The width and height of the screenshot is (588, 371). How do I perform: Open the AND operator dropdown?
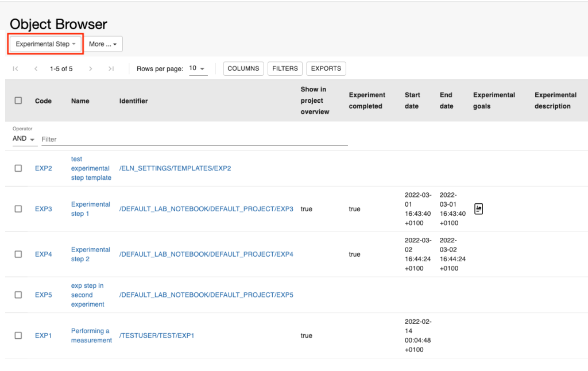pos(24,139)
